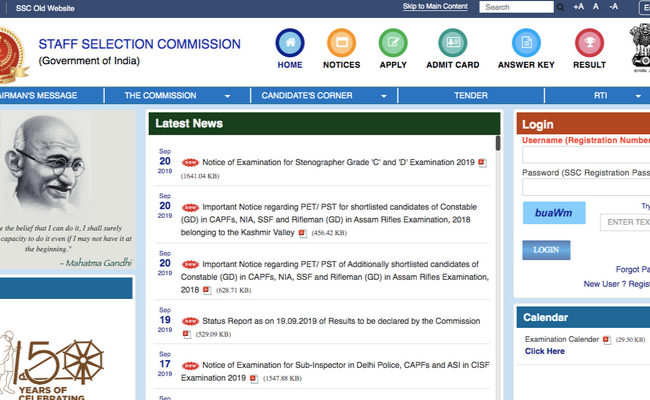Select the Tender menu item

[x=470, y=96]
